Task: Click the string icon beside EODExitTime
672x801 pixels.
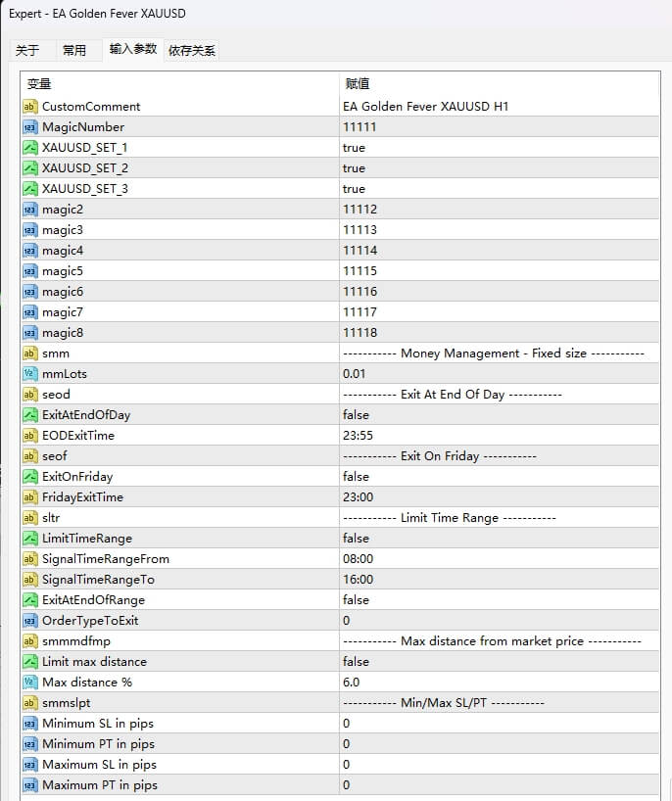Action: [x=29, y=435]
